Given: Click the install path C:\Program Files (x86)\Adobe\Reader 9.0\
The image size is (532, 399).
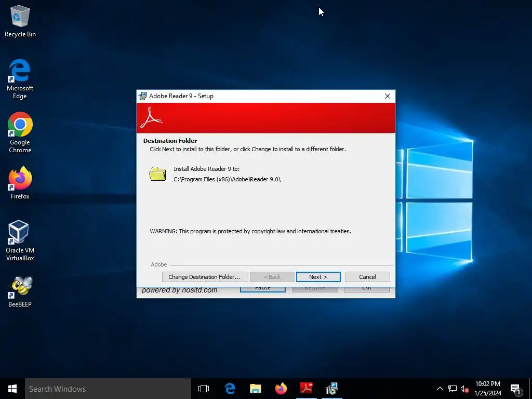Looking at the screenshot, I should pos(227,179).
